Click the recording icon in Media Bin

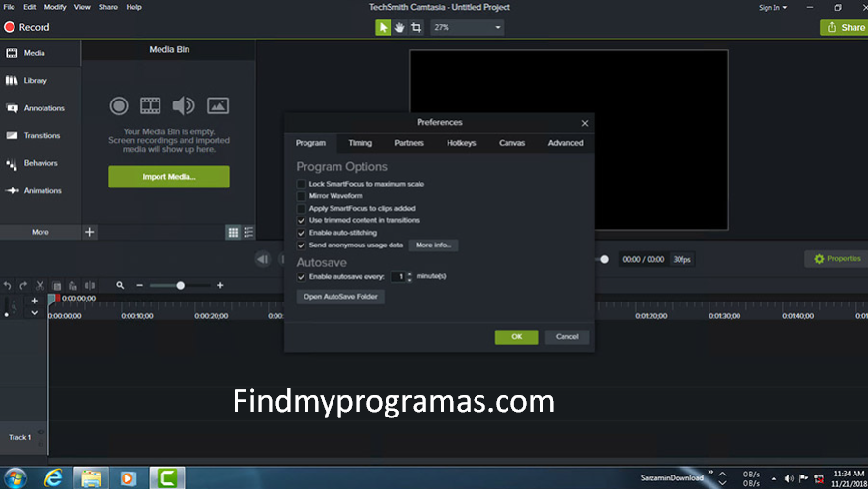[x=119, y=105]
